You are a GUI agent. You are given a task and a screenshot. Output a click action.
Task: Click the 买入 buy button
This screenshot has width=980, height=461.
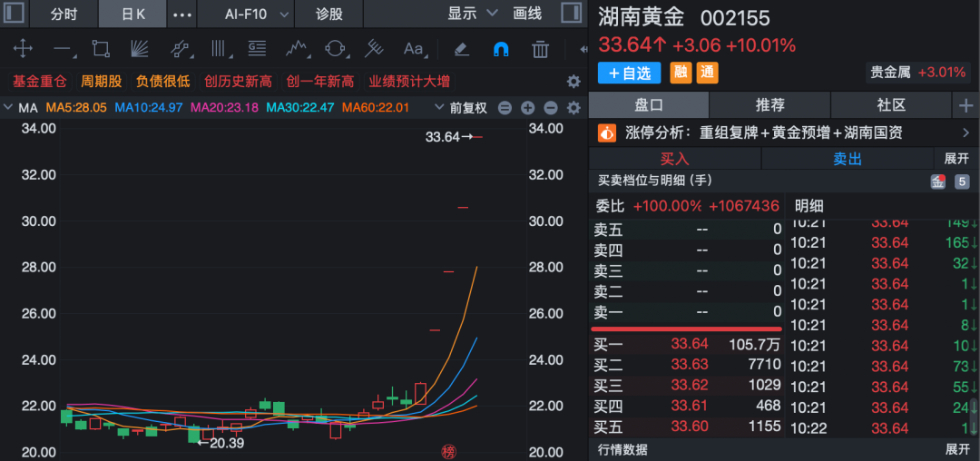[x=674, y=158]
